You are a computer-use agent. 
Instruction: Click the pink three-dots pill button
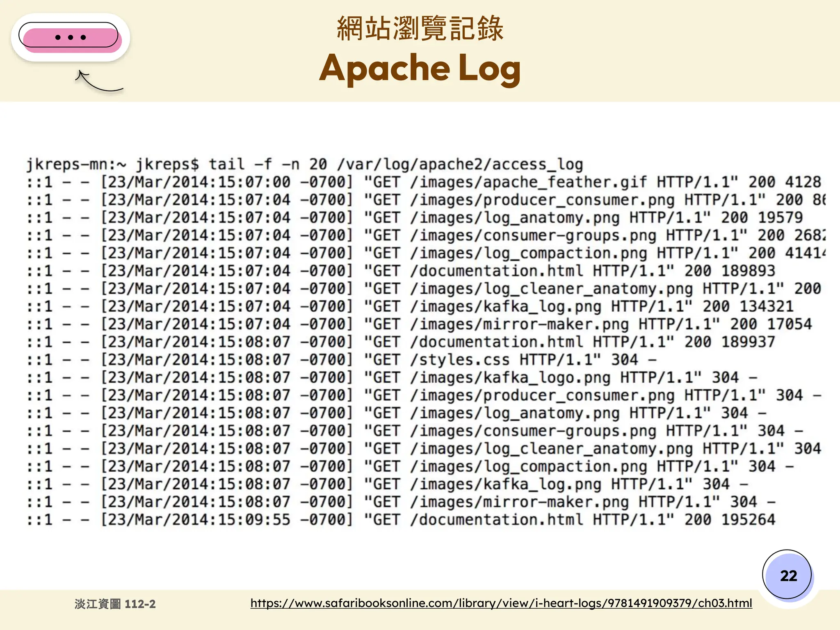(x=71, y=37)
